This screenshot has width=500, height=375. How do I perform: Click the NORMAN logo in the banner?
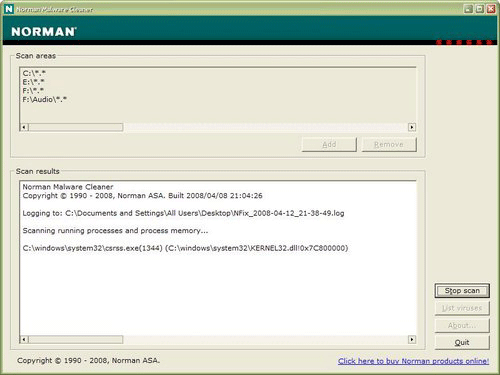tap(44, 32)
